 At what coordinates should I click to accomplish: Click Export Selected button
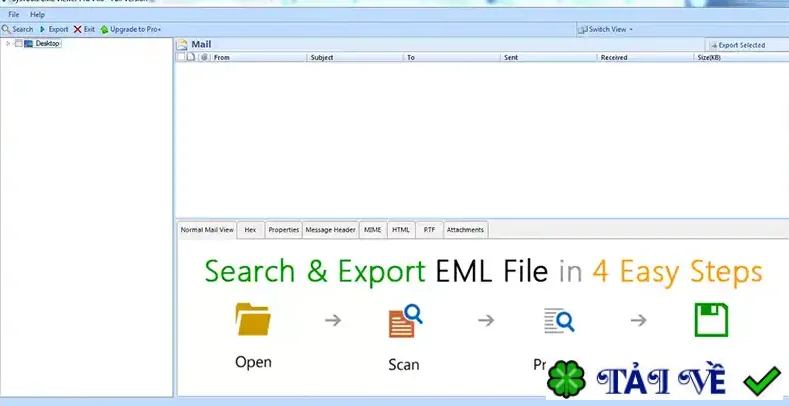coord(738,45)
